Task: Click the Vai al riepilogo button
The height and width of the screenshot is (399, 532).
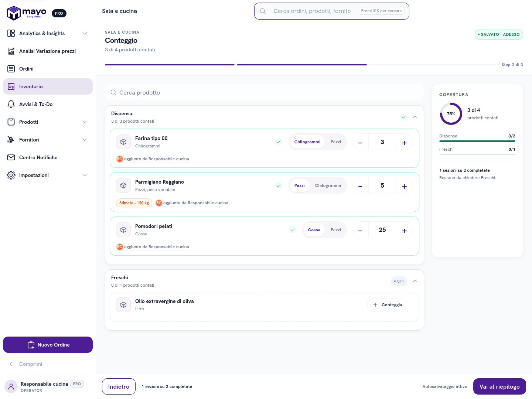Action: (x=499, y=386)
